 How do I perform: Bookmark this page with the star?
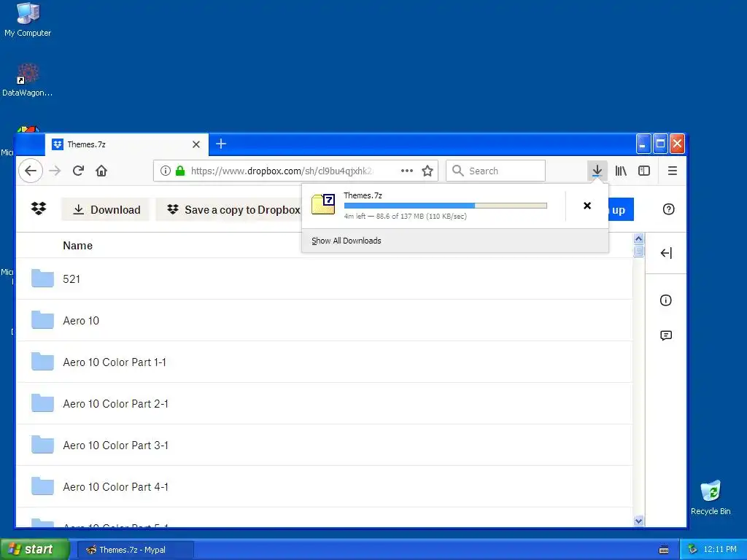(x=427, y=171)
